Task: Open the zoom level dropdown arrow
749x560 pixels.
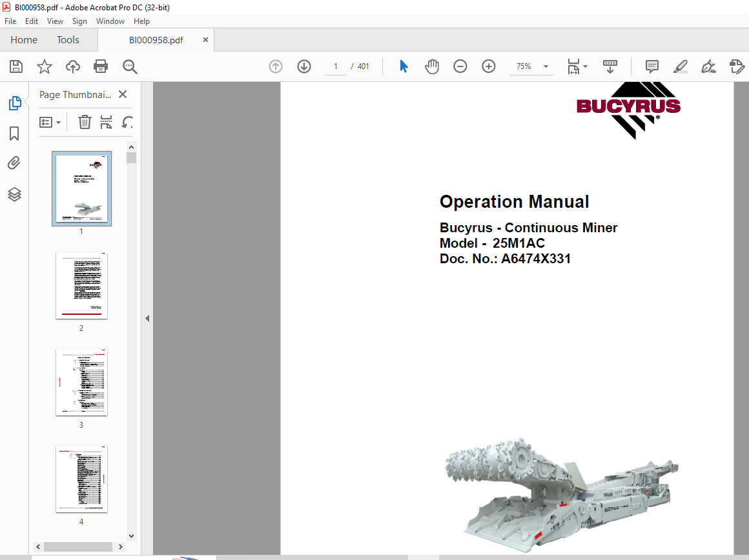Action: pyautogui.click(x=546, y=66)
